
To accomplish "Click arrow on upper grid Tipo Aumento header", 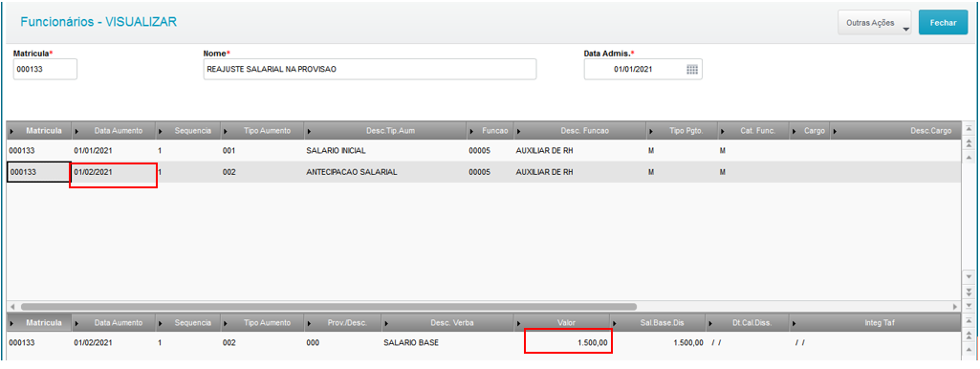I will point(226,131).
